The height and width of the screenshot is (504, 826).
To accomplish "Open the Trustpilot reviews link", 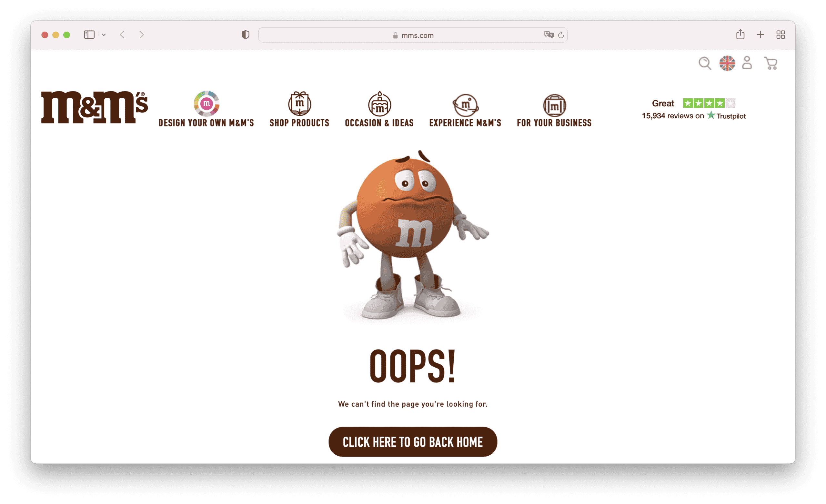I will point(693,116).
